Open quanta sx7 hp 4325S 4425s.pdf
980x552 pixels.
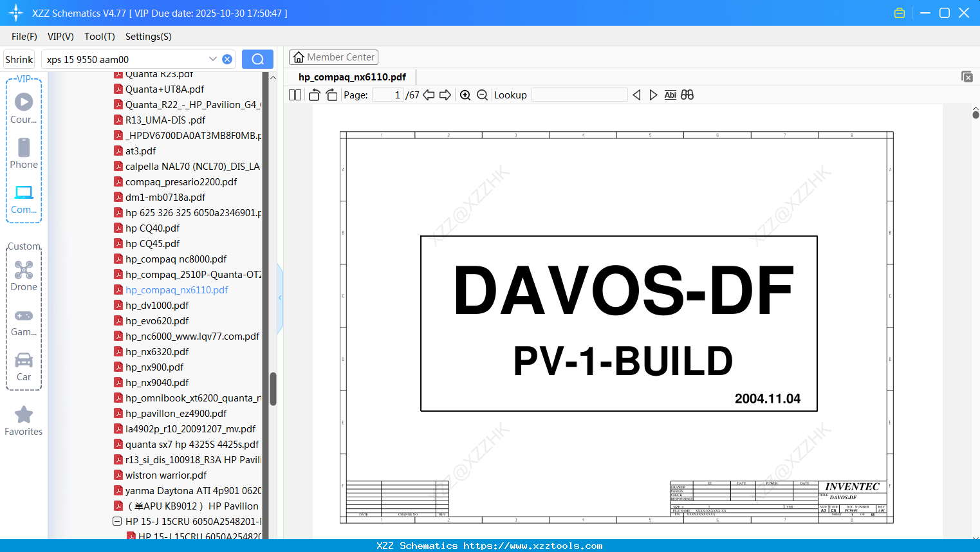click(x=192, y=445)
